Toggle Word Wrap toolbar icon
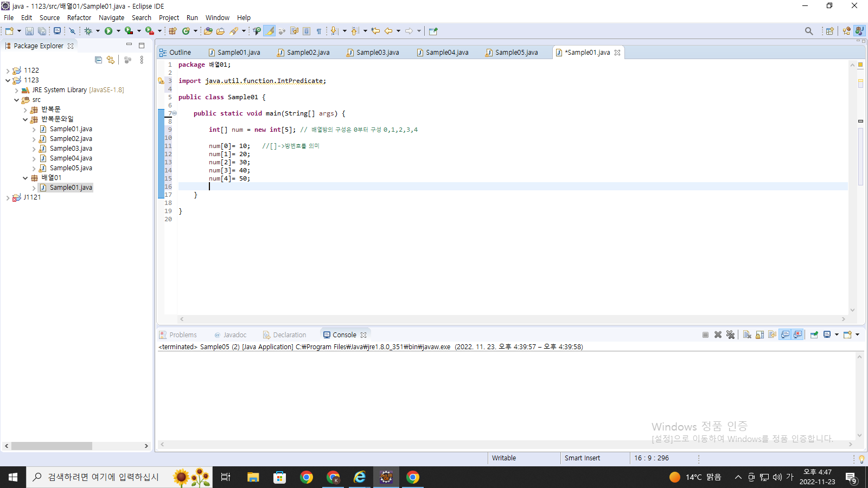The height and width of the screenshot is (488, 868). (x=294, y=31)
